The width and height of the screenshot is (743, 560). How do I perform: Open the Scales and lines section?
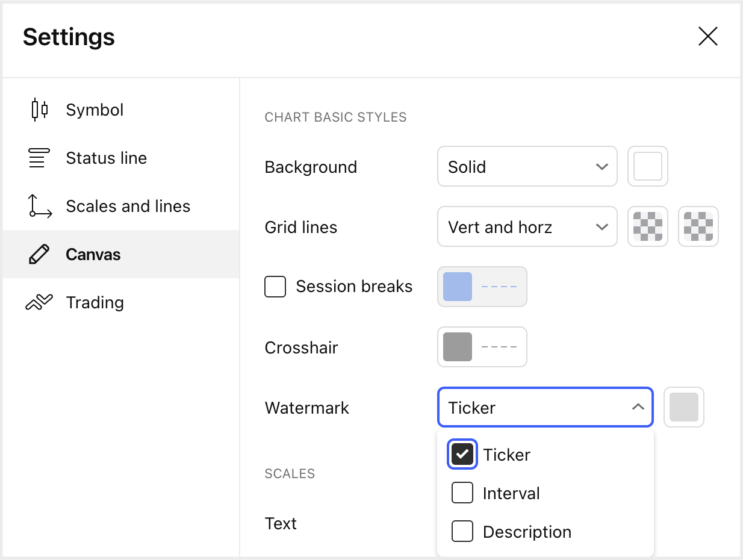coord(128,206)
